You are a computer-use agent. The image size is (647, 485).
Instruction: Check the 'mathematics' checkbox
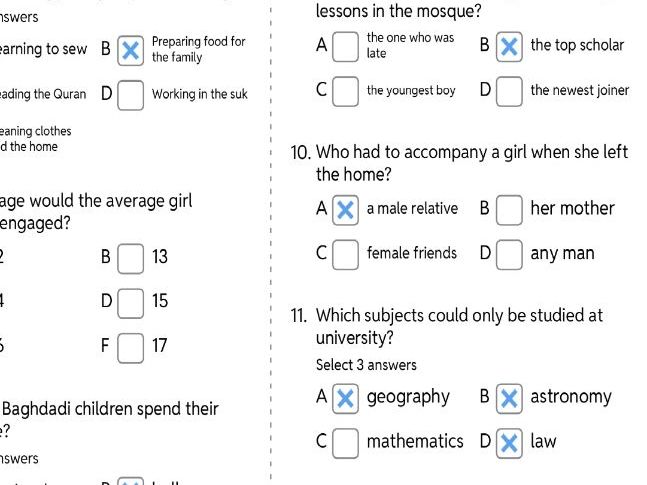345,442
